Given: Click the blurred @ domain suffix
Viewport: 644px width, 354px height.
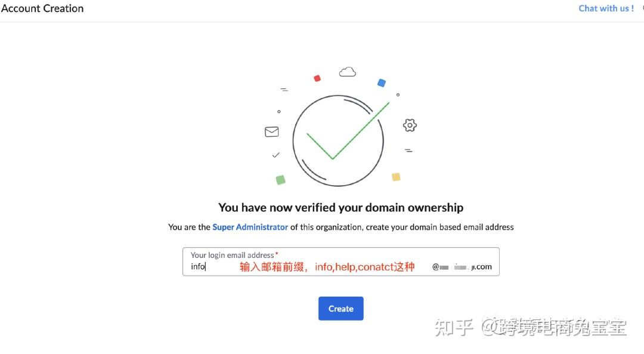Looking at the screenshot, I should pos(462,267).
